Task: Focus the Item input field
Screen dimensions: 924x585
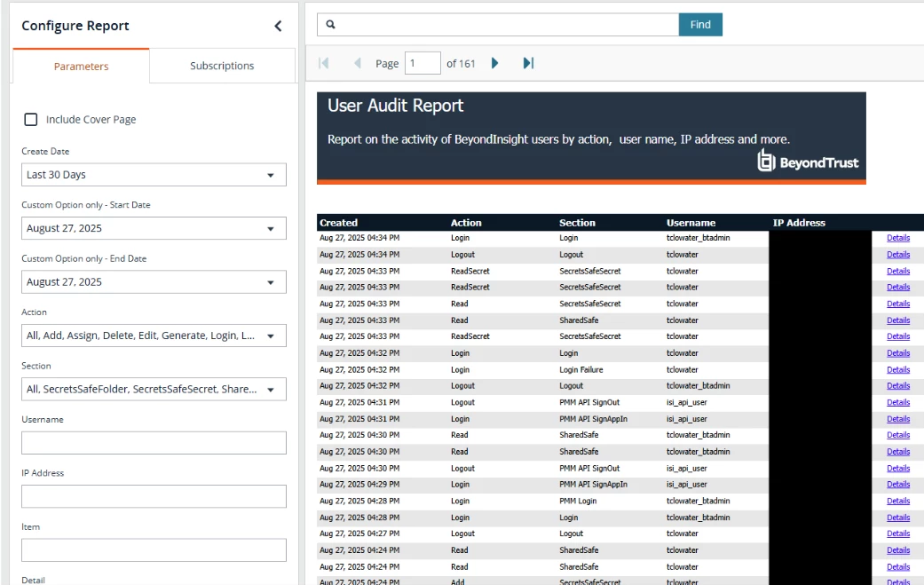Action: [154, 550]
